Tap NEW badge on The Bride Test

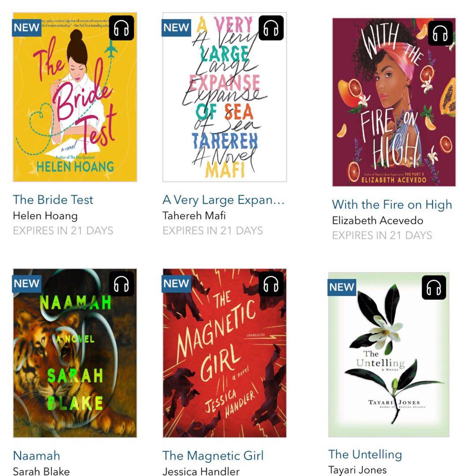pos(27,28)
